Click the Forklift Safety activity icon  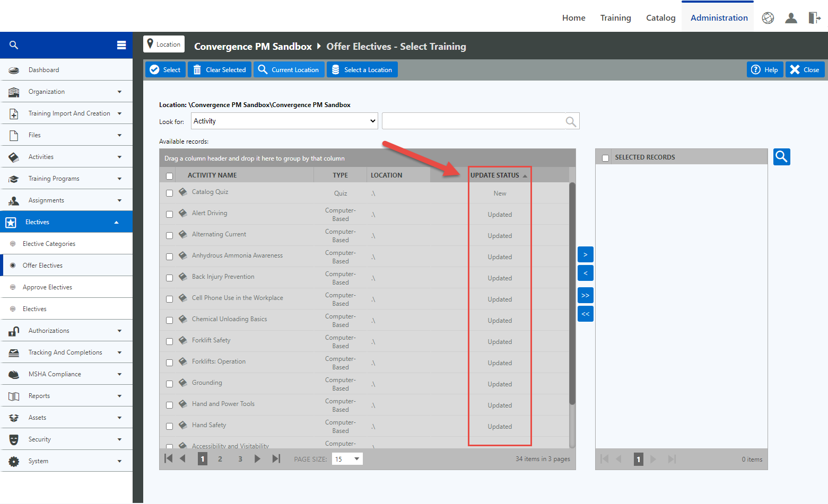[183, 340]
